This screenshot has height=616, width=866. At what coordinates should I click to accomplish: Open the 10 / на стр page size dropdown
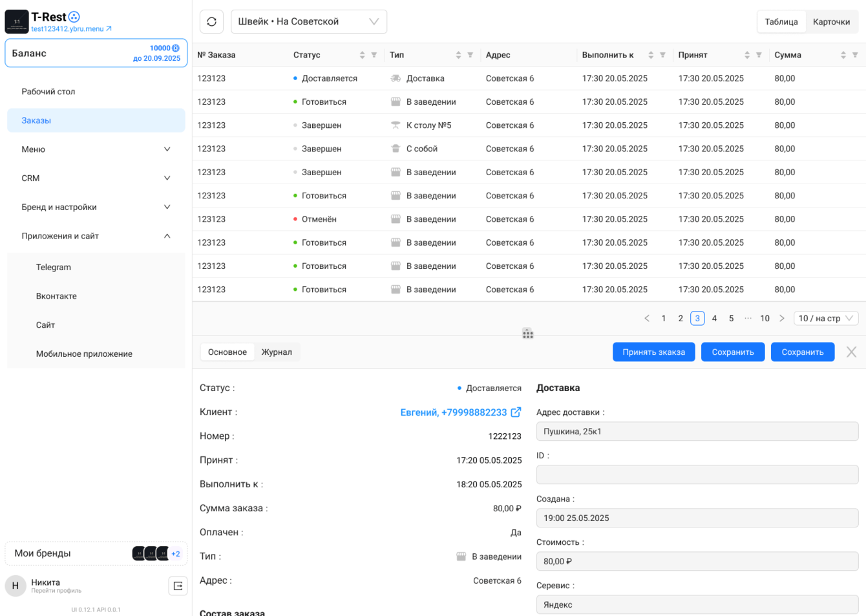(826, 318)
